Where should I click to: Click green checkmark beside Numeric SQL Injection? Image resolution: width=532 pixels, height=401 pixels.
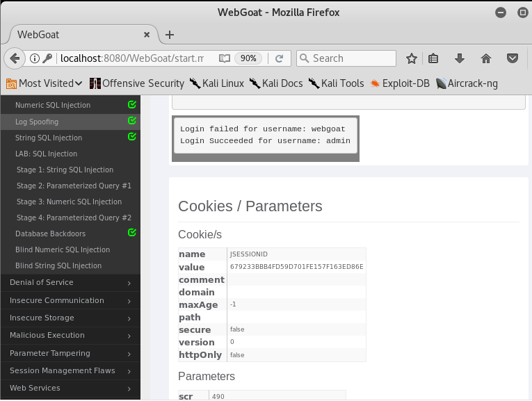132,105
